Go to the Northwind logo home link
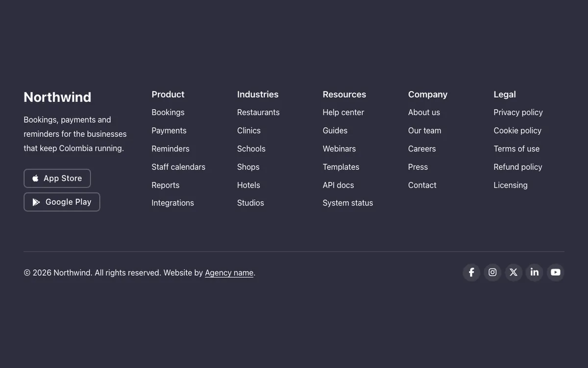 click(57, 97)
